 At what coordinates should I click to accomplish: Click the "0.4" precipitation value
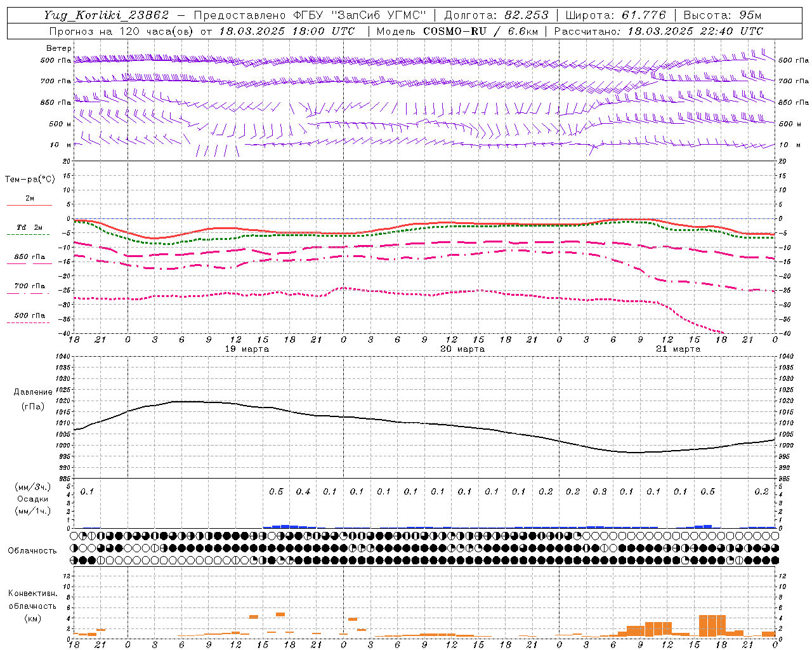[303, 491]
